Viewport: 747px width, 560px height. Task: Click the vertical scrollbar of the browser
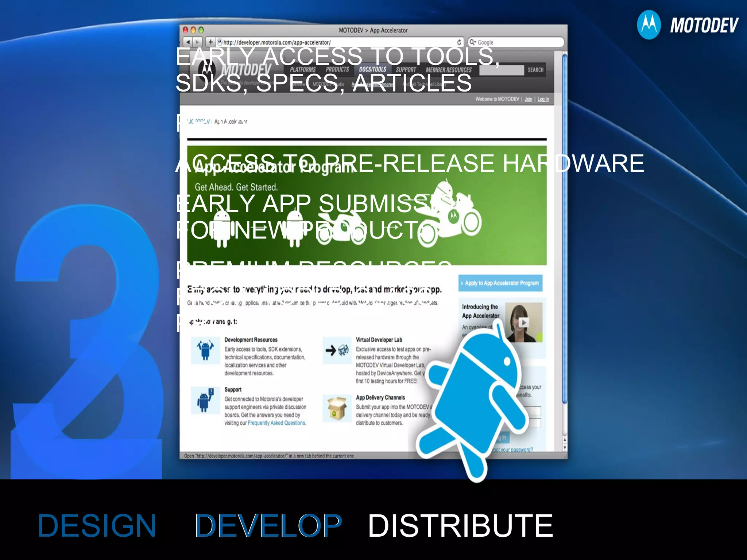(x=565, y=230)
